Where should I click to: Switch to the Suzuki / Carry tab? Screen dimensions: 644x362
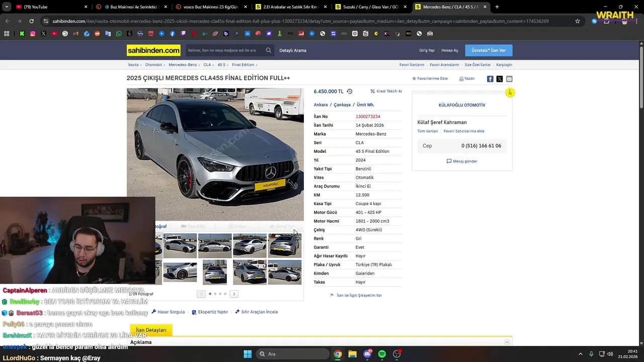click(x=371, y=7)
